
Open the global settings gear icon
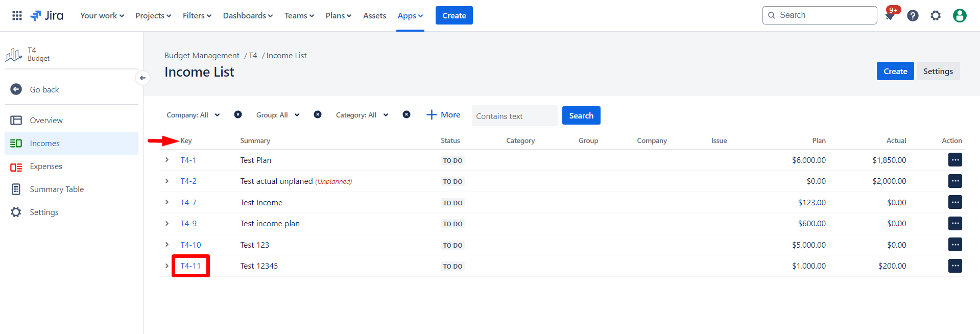click(936, 16)
